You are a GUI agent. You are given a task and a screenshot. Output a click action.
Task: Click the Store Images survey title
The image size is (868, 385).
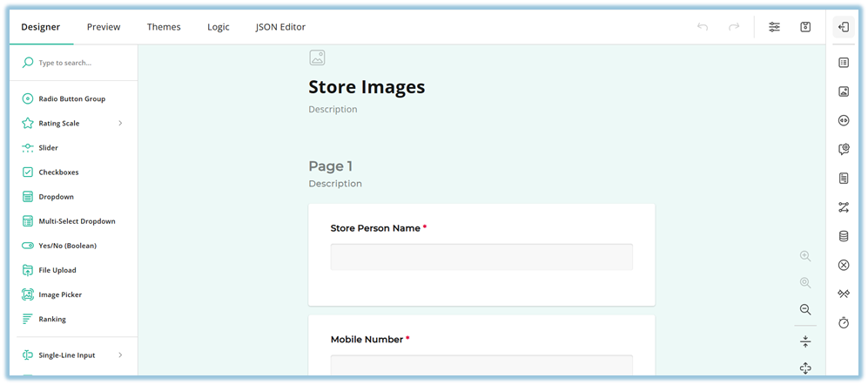coord(367,87)
